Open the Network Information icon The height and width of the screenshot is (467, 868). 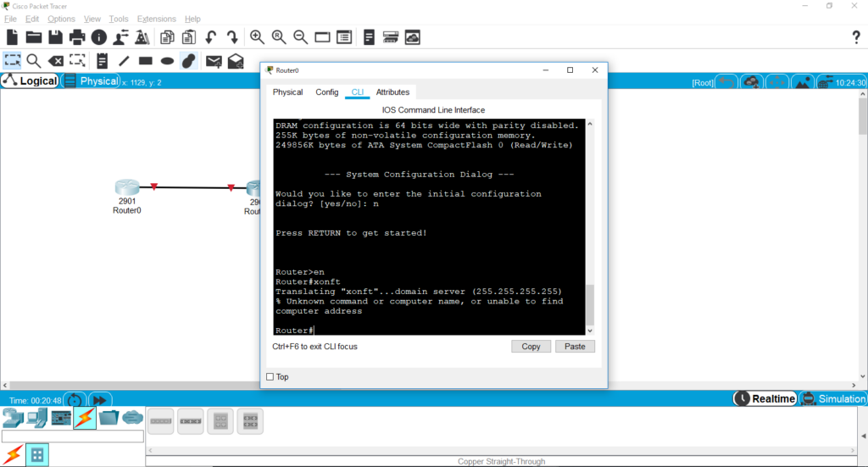(98, 37)
